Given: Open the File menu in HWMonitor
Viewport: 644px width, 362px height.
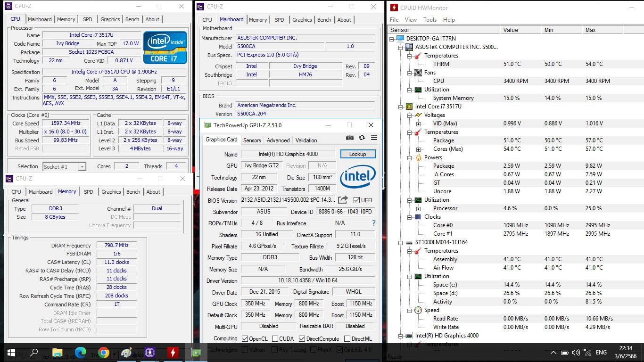Looking at the screenshot, I should click(x=394, y=20).
